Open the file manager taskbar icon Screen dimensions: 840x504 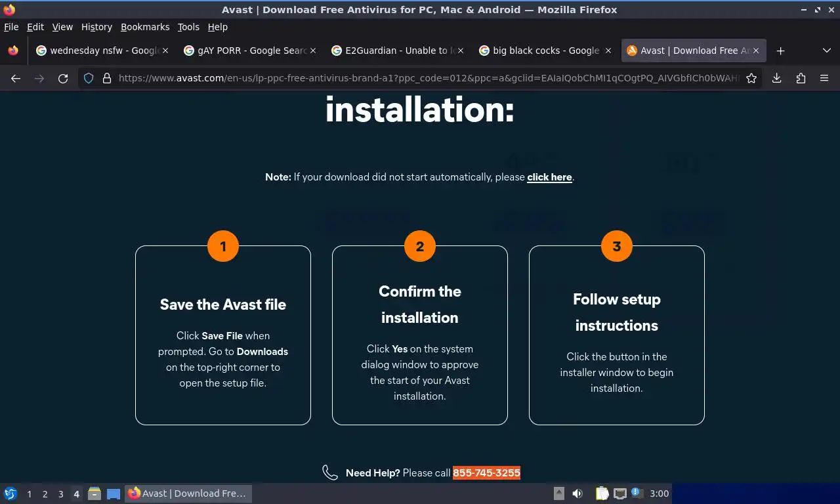click(x=94, y=493)
